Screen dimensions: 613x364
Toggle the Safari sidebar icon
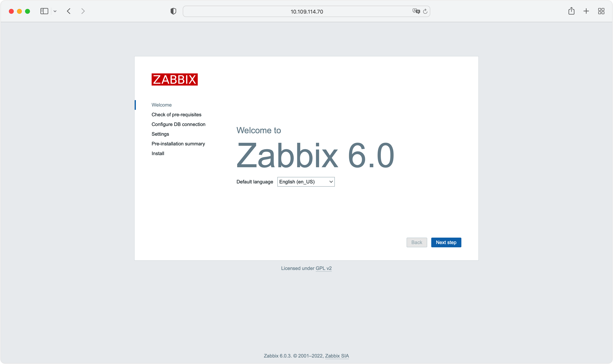point(44,11)
